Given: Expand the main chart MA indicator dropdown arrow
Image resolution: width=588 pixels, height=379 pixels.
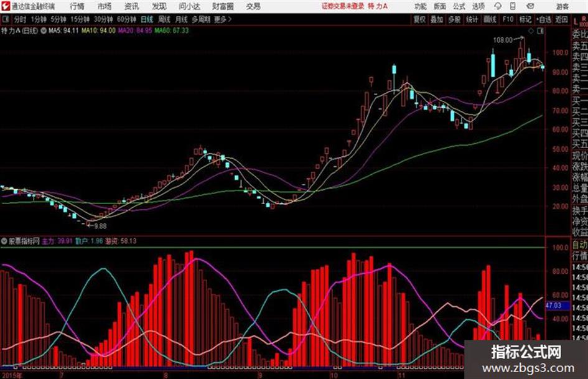Looking at the screenshot, I should 44,30.
